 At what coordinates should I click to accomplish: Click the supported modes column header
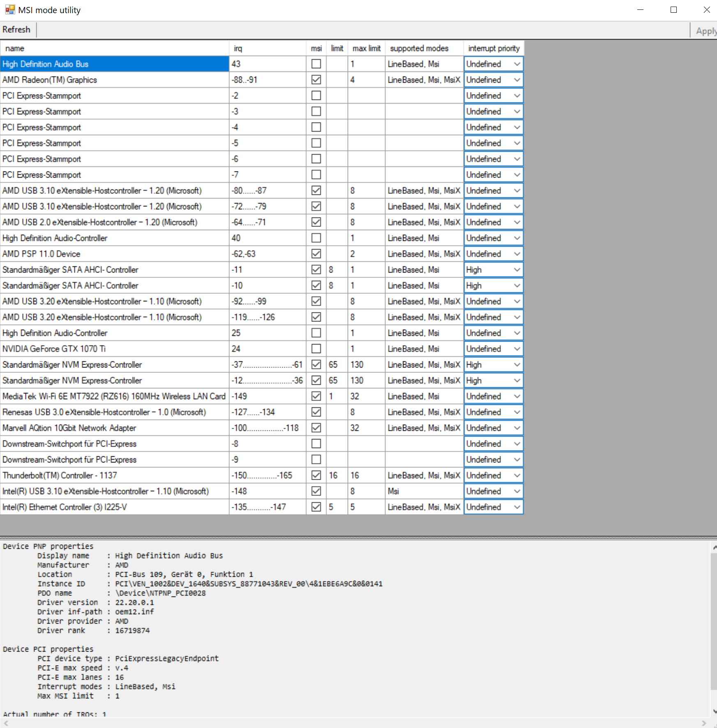click(424, 49)
